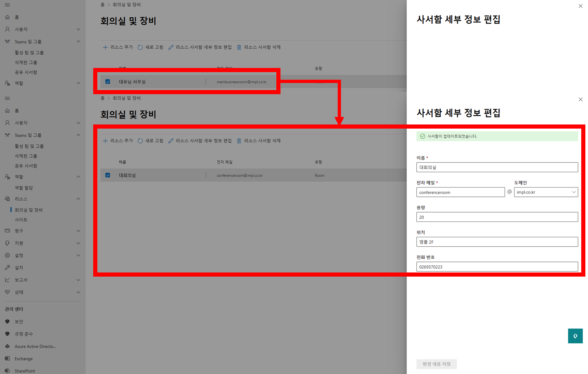Open Azure Active Directory admin center

35,346
